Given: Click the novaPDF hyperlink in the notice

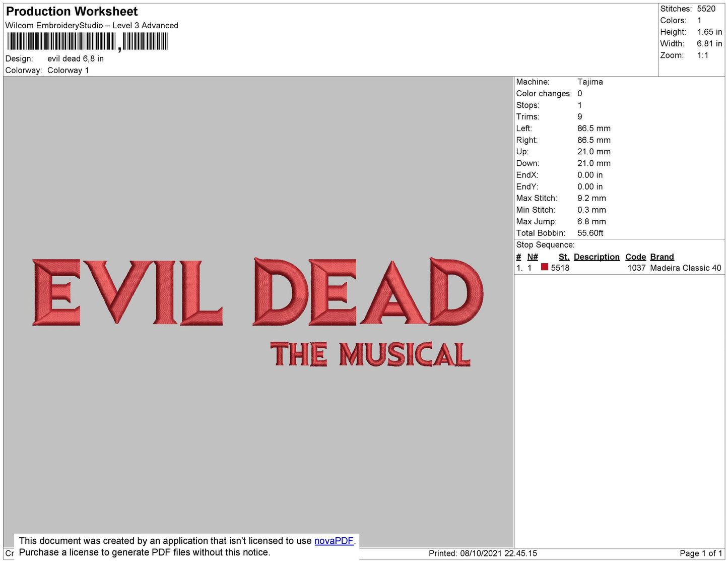Looking at the screenshot, I should [334, 541].
